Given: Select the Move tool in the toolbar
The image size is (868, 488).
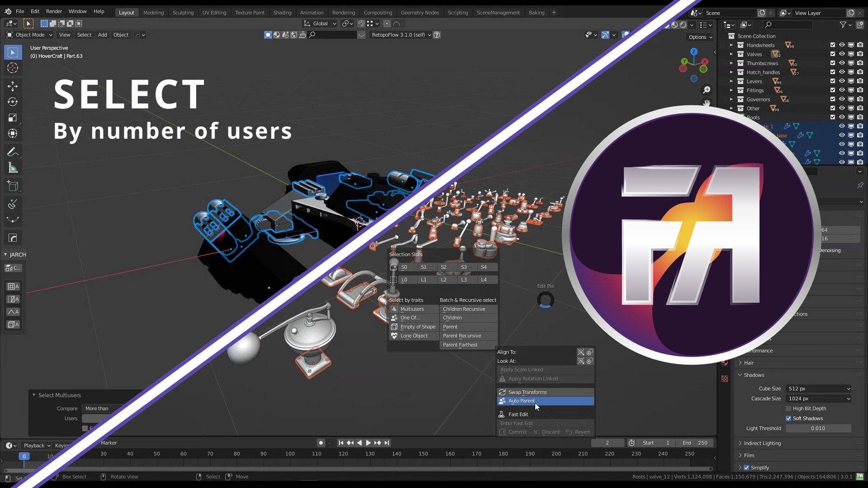Looking at the screenshot, I should click(13, 86).
